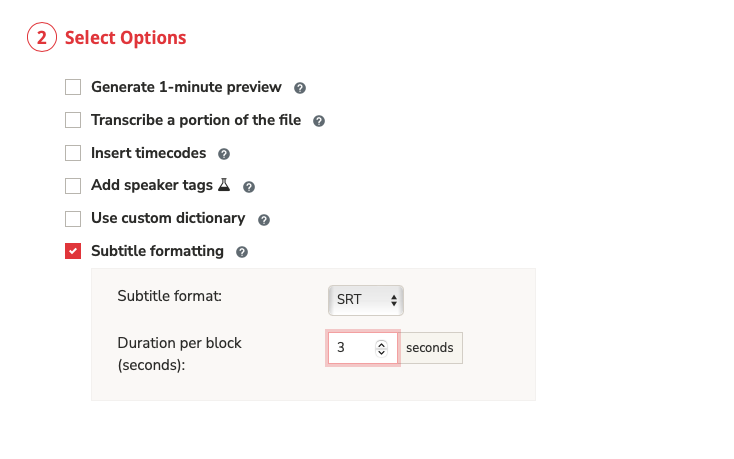Click the beaker icon beside speaker tags
Image resolution: width=734 pixels, height=459 pixels.
224,185
